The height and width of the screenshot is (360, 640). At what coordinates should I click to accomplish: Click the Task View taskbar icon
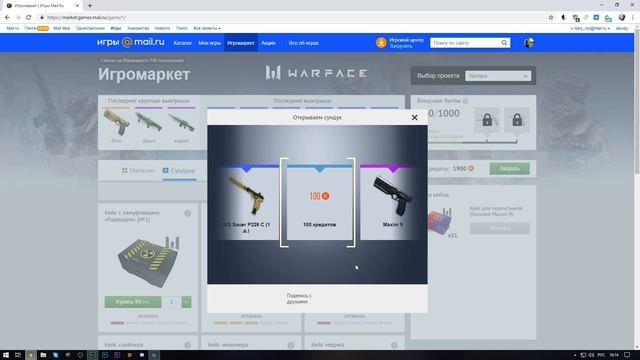(18, 355)
